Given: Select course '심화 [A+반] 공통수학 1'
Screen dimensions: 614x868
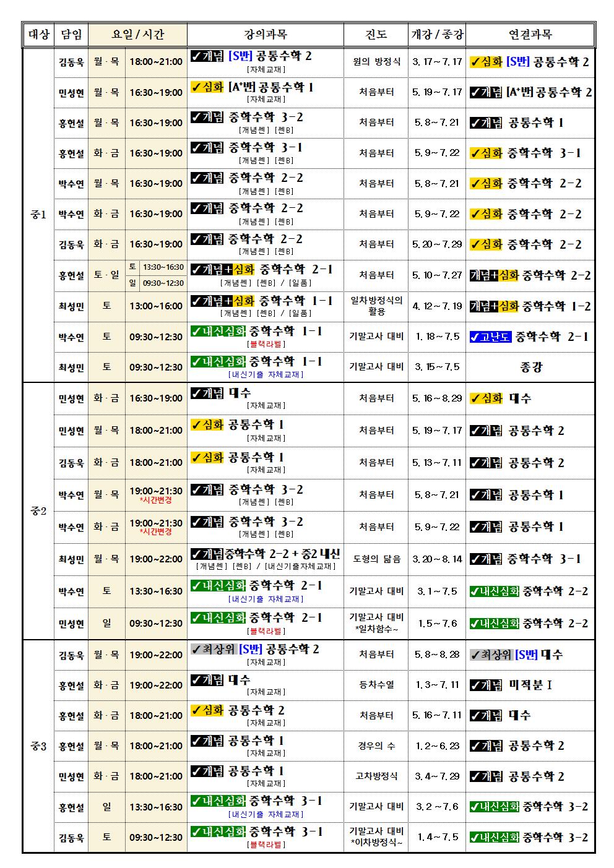Looking at the screenshot, I should (x=266, y=92).
